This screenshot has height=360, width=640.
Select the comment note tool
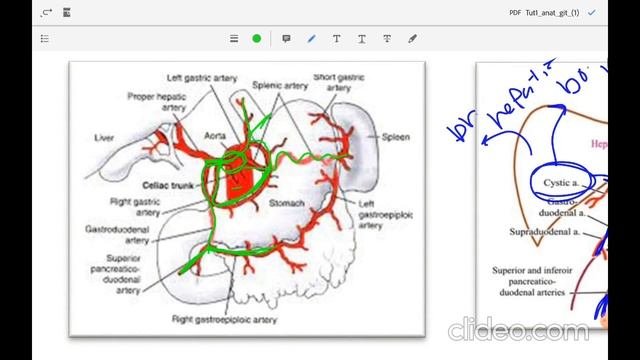pyautogui.click(x=287, y=39)
